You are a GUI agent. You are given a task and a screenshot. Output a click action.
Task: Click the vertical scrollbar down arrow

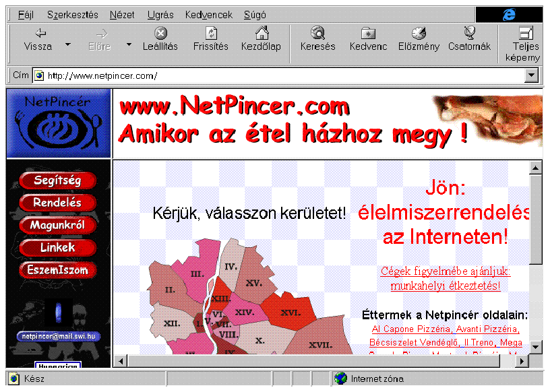(536, 347)
